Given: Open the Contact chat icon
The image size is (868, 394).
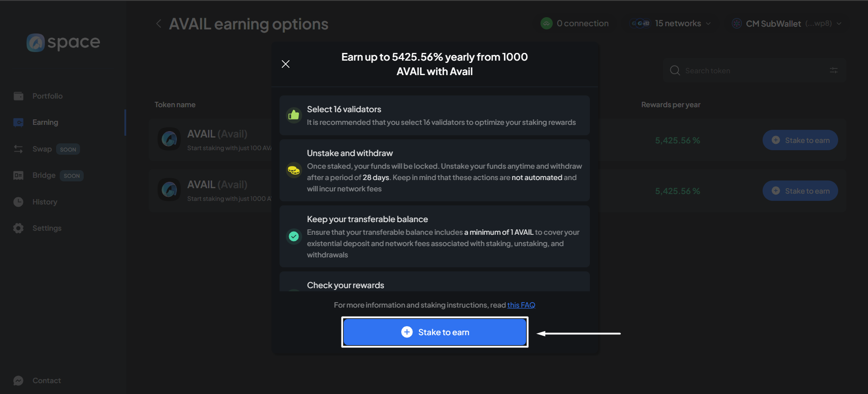Looking at the screenshot, I should pos(19,380).
